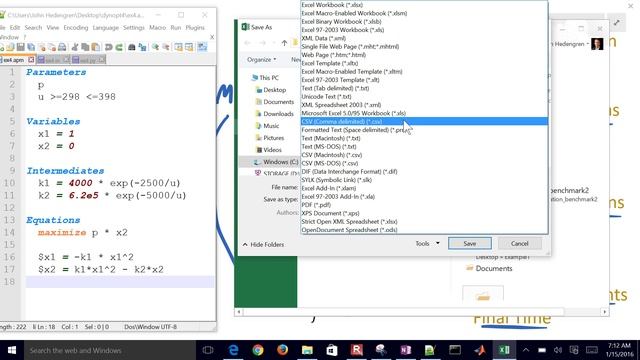The height and width of the screenshot is (360, 640).
Task: Click the green Redo icon in Notepad++
Action: (x=119, y=47)
